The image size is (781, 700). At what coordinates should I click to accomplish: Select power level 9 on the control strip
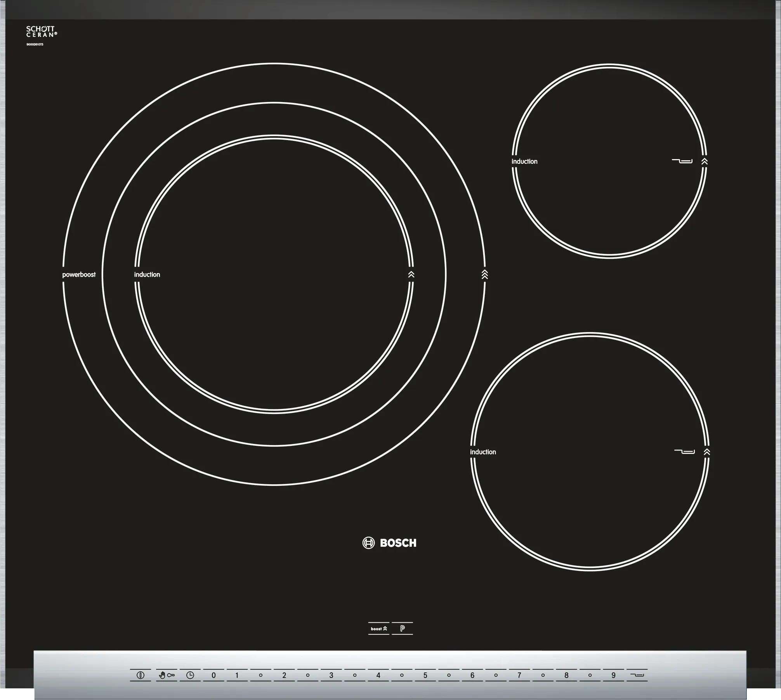pyautogui.click(x=613, y=675)
